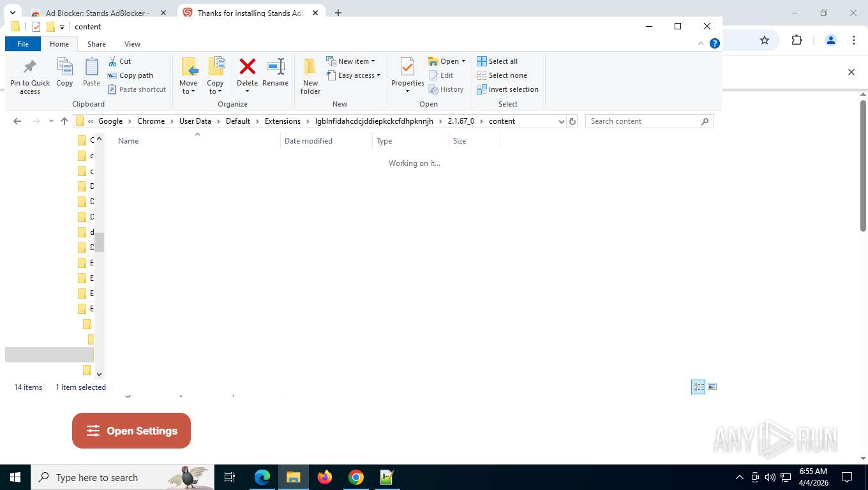This screenshot has height=490, width=868.
Task: Switch to the View ribbon tab
Action: 132,44
